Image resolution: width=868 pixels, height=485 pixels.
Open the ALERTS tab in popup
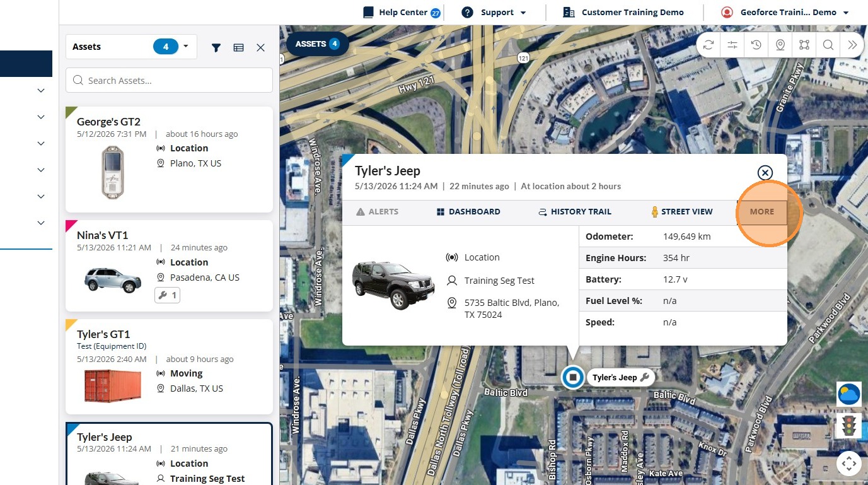pos(377,212)
